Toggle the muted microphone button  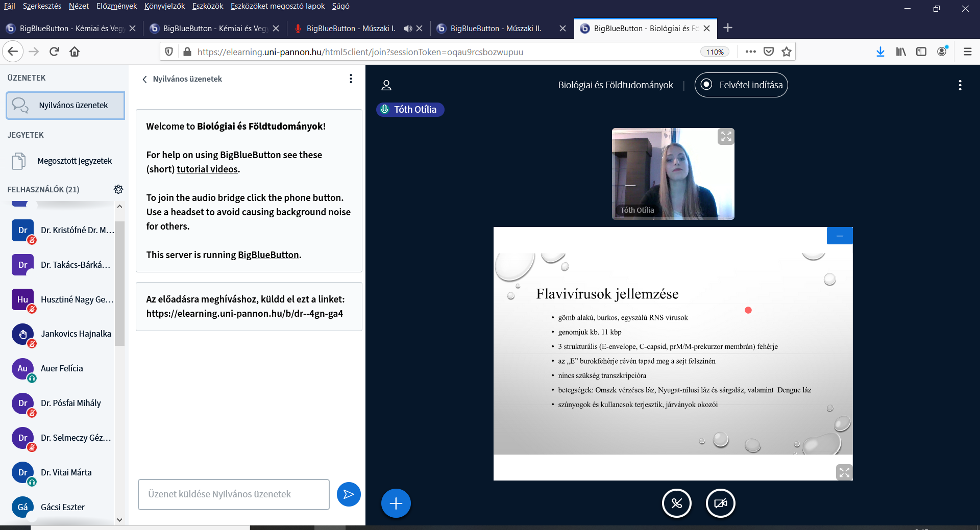click(676, 503)
